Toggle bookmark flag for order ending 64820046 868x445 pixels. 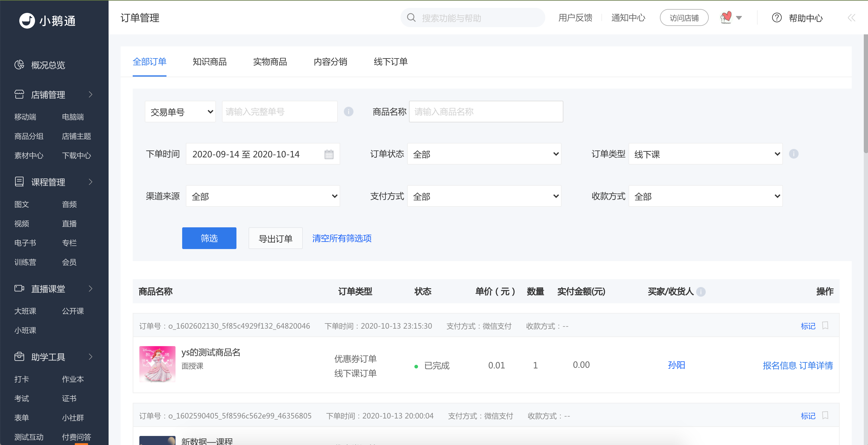point(825,325)
